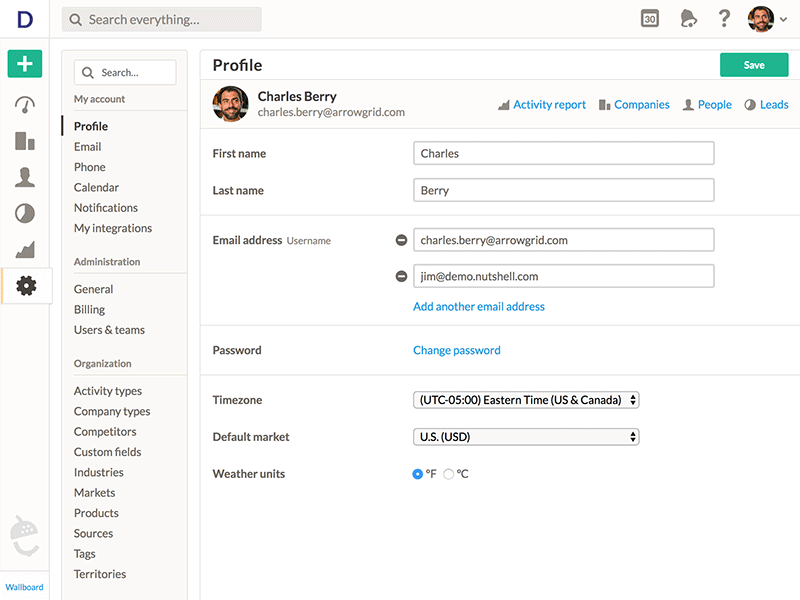800x600 pixels.
Task: Click Add another email address
Action: click(x=479, y=307)
